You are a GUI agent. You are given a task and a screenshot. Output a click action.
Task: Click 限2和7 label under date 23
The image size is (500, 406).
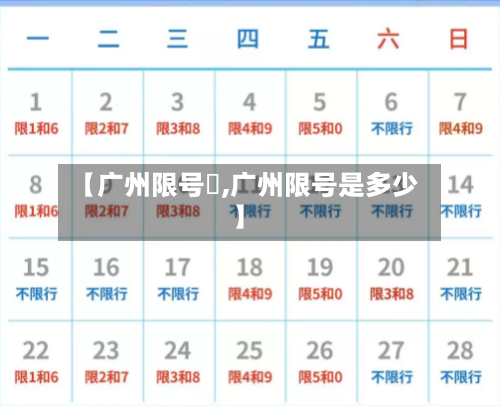pos(106,377)
